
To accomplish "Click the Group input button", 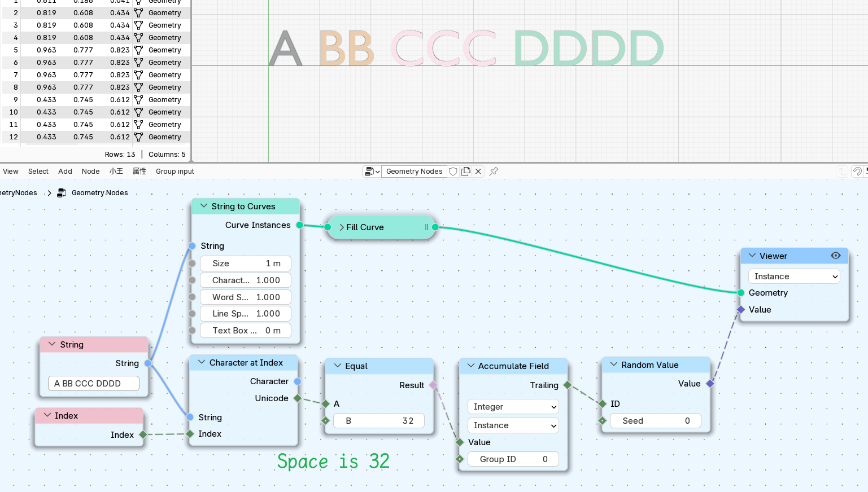I will click(x=175, y=172).
